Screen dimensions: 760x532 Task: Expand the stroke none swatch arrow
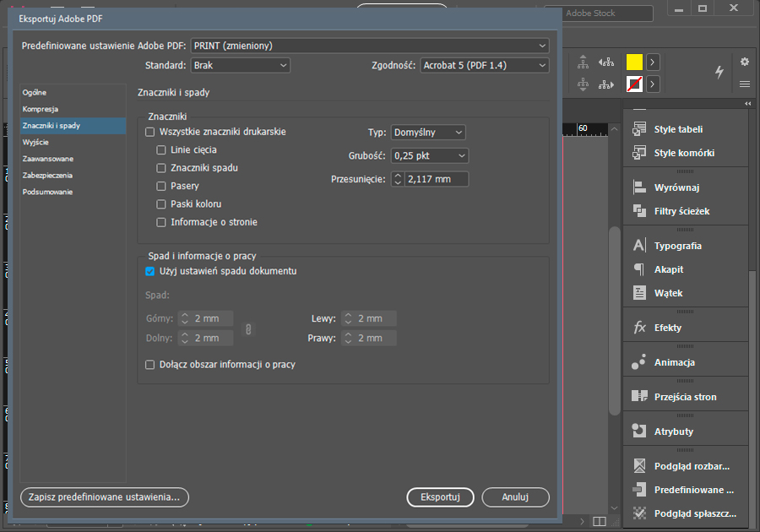coord(653,84)
